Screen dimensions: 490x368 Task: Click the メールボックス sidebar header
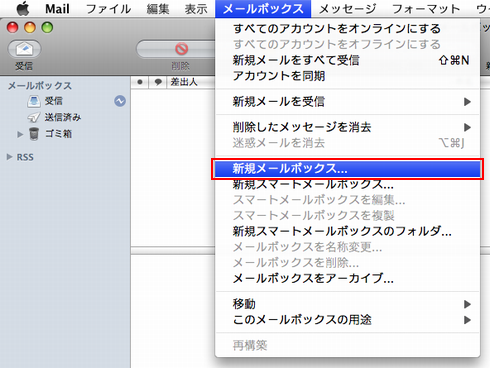coord(40,86)
